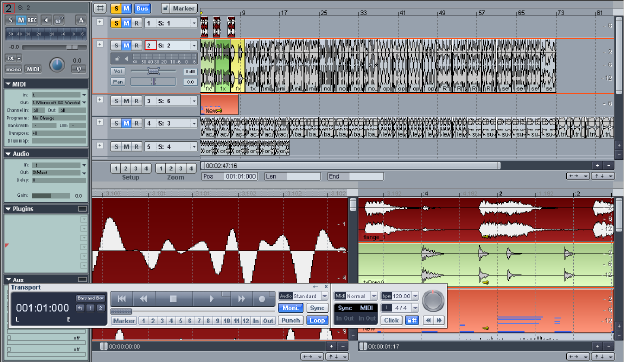Click the transport fast forward button
The width and height of the screenshot is (624, 362).
241,299
